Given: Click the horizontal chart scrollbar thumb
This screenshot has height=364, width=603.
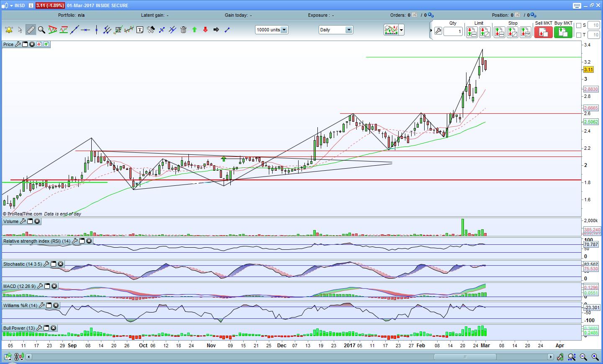Looking at the screenshot, I should [x=465, y=357].
